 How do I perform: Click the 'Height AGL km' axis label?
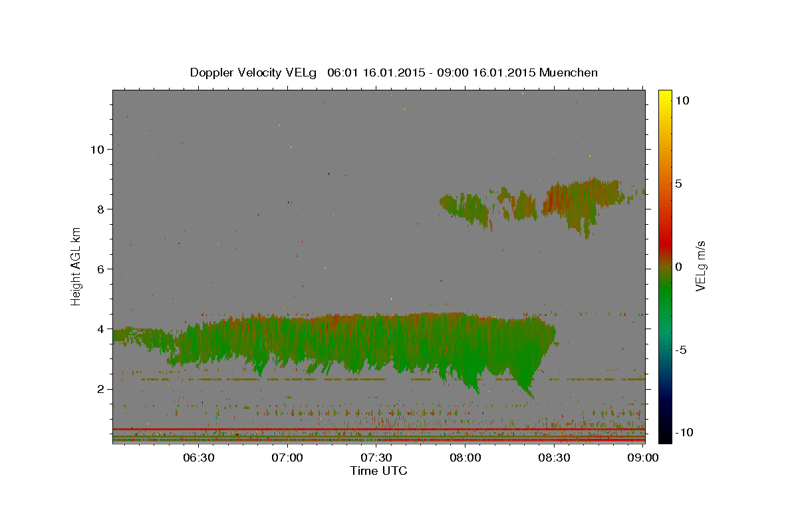click(76, 266)
